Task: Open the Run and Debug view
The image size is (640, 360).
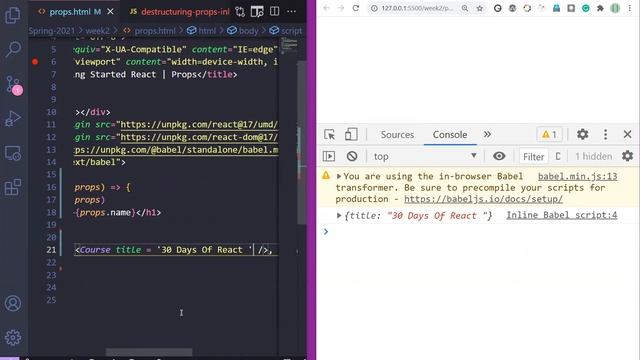Action: (13, 119)
